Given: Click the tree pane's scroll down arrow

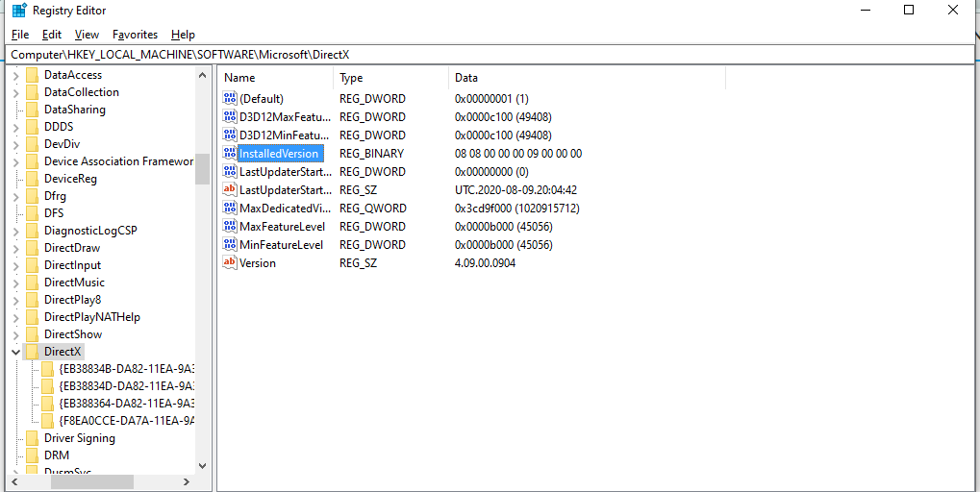Looking at the screenshot, I should click(202, 466).
